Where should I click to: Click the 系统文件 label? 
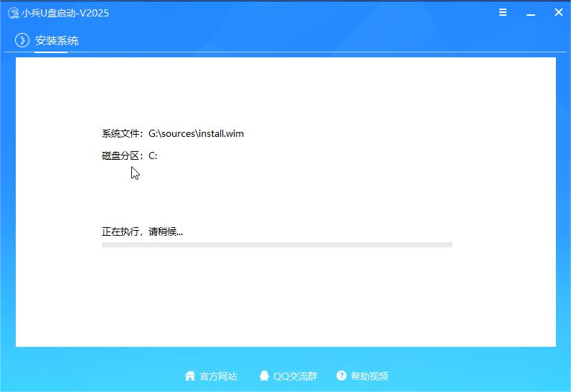(121, 133)
